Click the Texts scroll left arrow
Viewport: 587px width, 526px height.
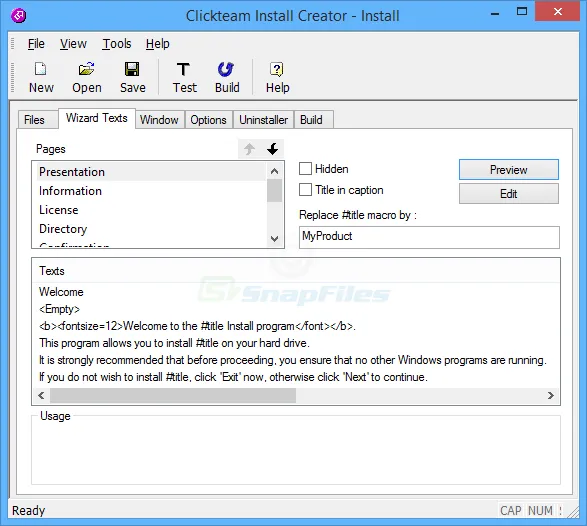tap(41, 395)
